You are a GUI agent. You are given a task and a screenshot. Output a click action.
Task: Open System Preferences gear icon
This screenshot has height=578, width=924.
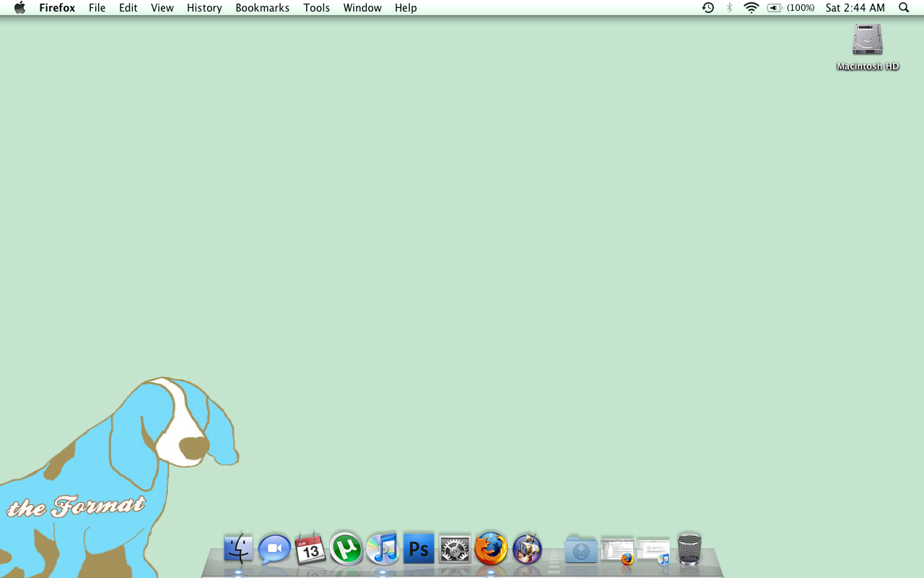click(x=455, y=550)
